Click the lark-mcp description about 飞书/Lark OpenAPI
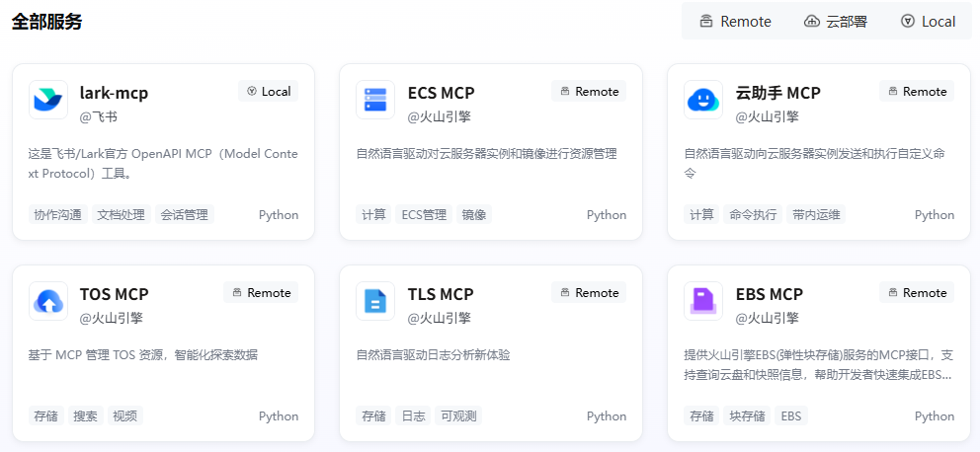This screenshot has height=452, width=980. click(x=163, y=164)
